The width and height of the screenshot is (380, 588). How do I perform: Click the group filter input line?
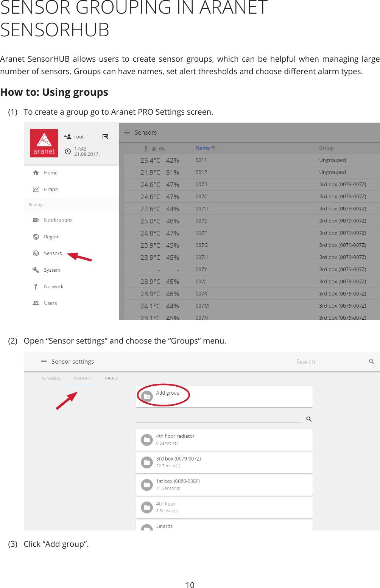(x=219, y=419)
